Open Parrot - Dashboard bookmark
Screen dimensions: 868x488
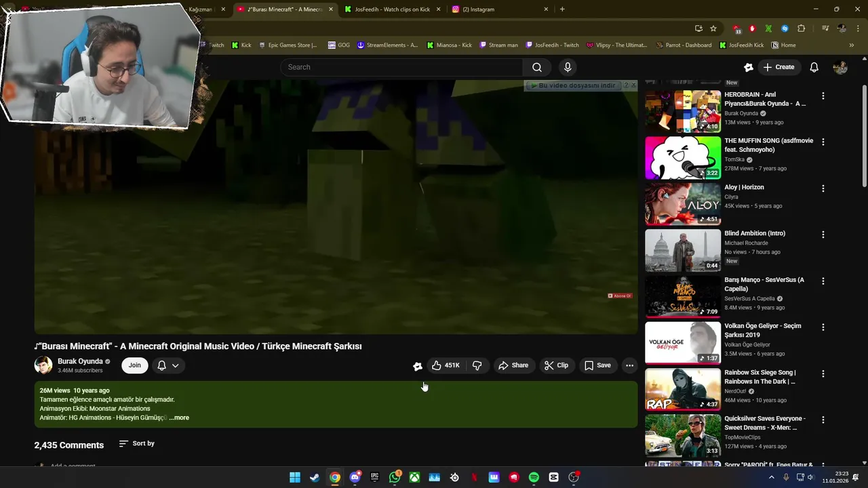pyautogui.click(x=684, y=45)
